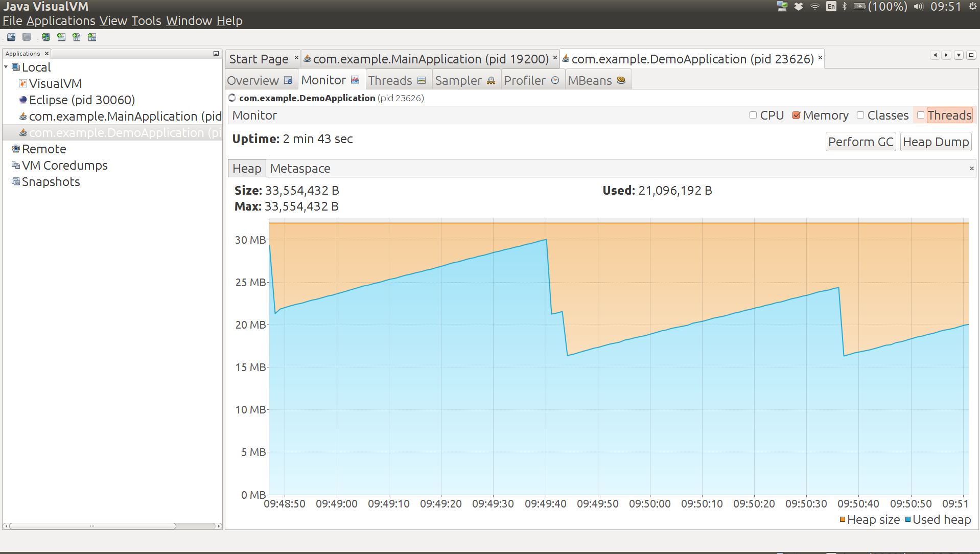Click Add Application Snapshot toolbar icon
Screen dimensions: 980x554
pyautogui.click(x=92, y=37)
